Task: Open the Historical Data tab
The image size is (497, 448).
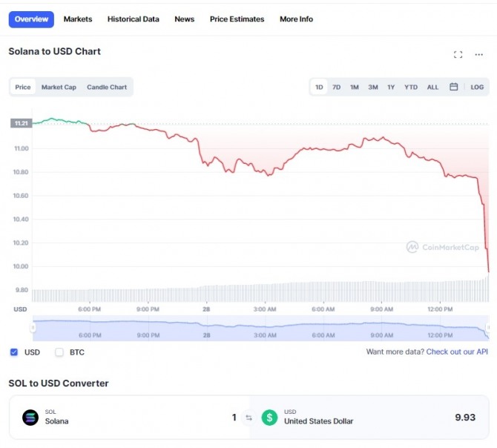Action: tap(134, 19)
